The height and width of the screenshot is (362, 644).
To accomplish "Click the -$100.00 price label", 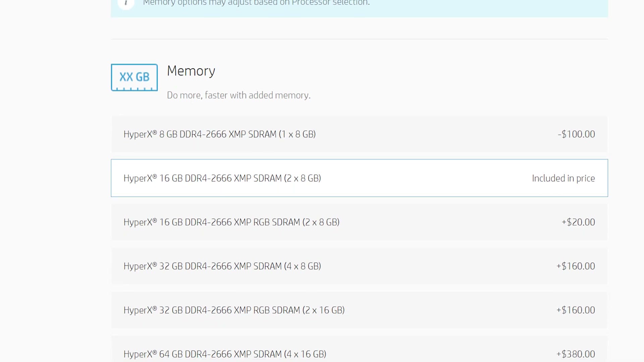I will click(x=576, y=134).
